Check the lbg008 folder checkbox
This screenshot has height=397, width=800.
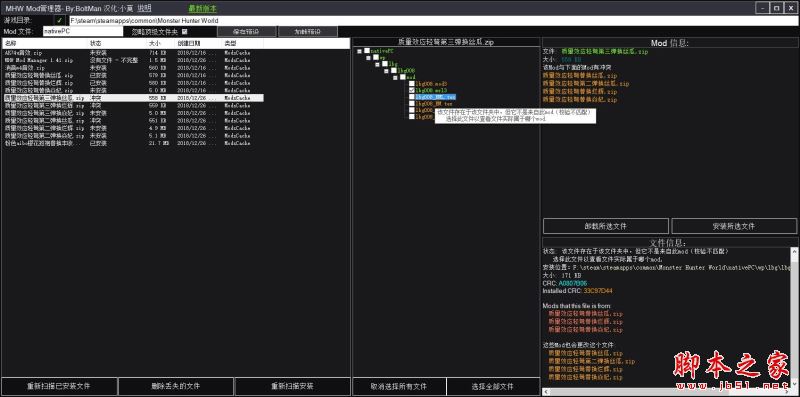[x=394, y=70]
